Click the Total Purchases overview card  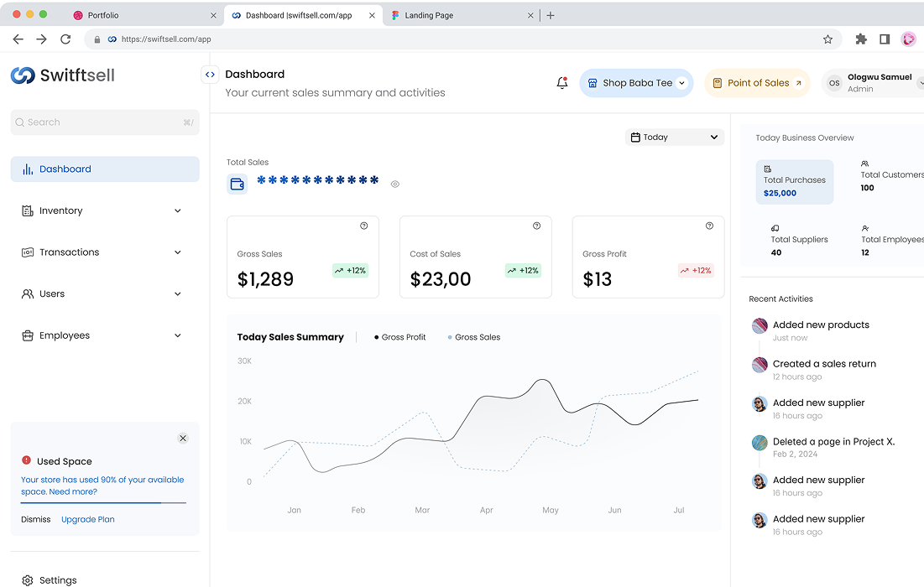tap(795, 182)
